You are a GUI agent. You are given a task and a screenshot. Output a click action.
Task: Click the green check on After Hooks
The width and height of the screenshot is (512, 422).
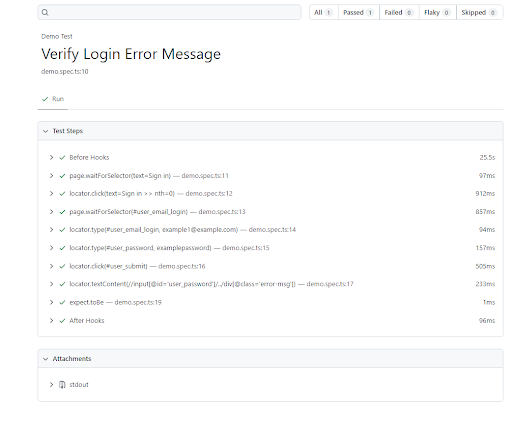coord(62,321)
